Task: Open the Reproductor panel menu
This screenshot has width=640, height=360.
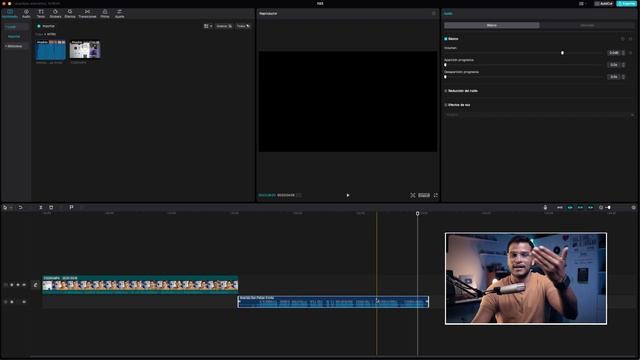Action: [x=433, y=13]
